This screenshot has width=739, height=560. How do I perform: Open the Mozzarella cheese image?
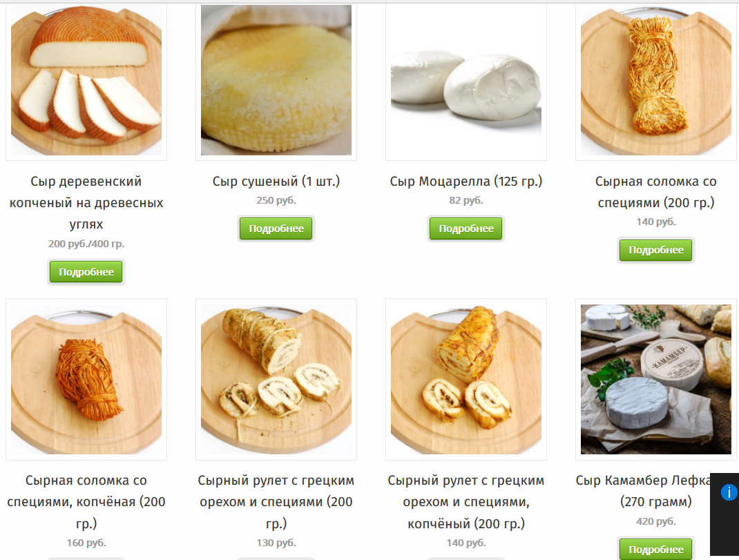coord(466,80)
